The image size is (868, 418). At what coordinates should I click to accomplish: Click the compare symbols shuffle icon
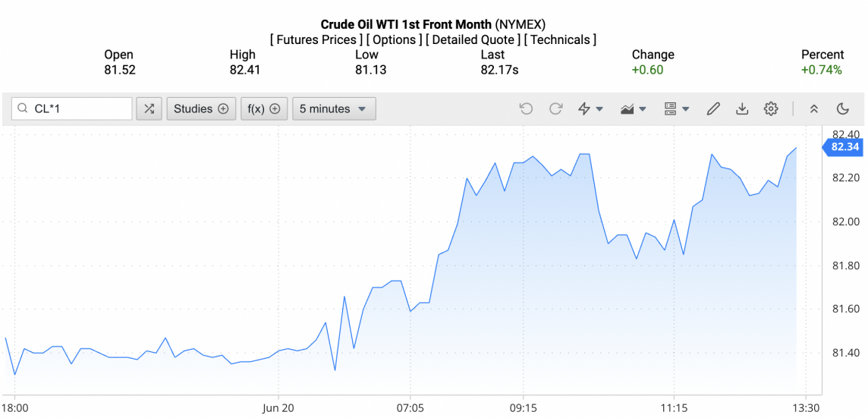pos(149,108)
